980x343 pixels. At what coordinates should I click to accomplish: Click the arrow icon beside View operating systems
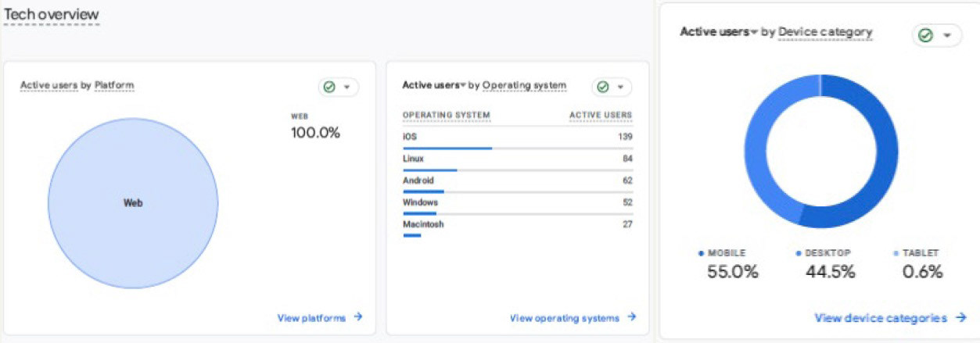(631, 317)
